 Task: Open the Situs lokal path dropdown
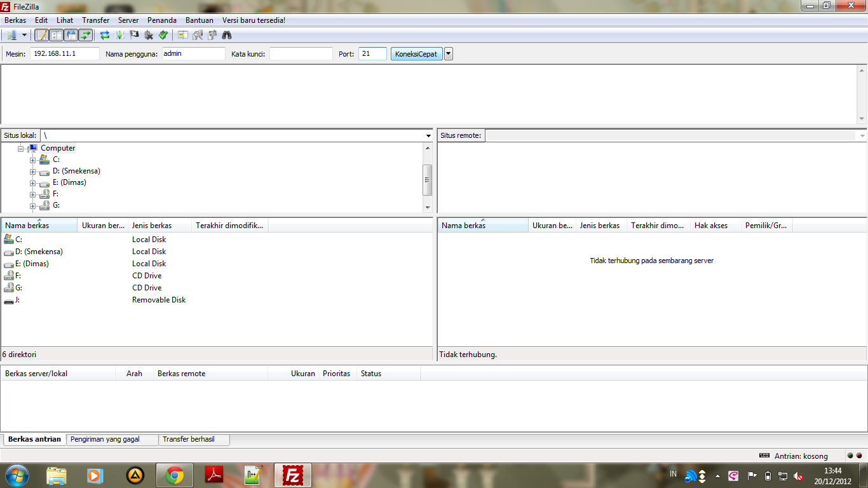coord(428,136)
